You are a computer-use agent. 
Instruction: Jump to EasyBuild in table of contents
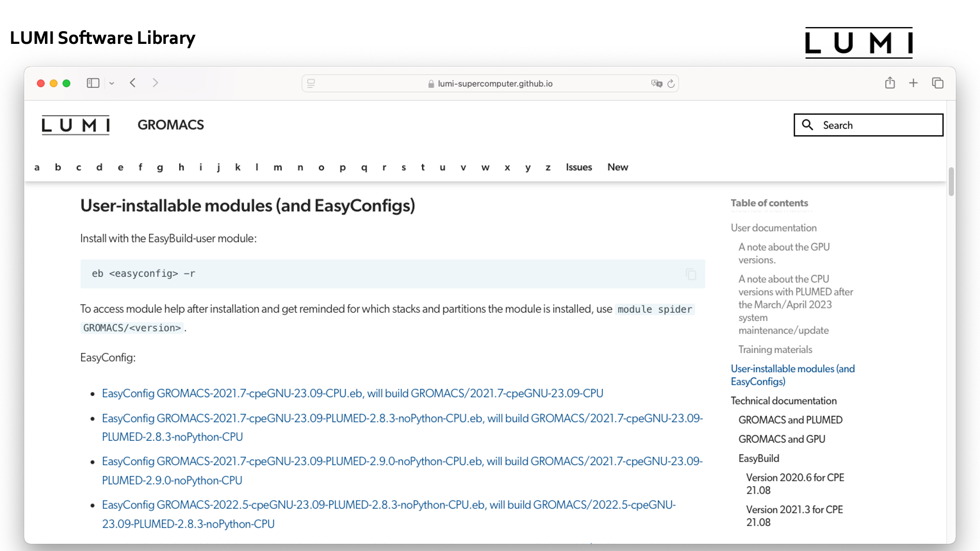point(758,459)
